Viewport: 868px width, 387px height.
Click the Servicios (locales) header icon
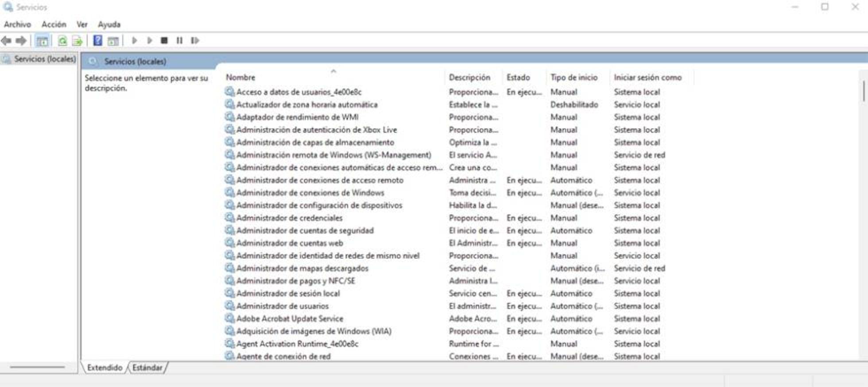pos(93,62)
